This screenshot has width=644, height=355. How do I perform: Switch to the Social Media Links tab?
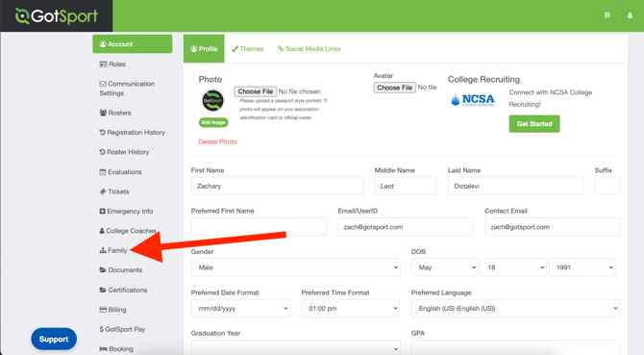point(309,48)
